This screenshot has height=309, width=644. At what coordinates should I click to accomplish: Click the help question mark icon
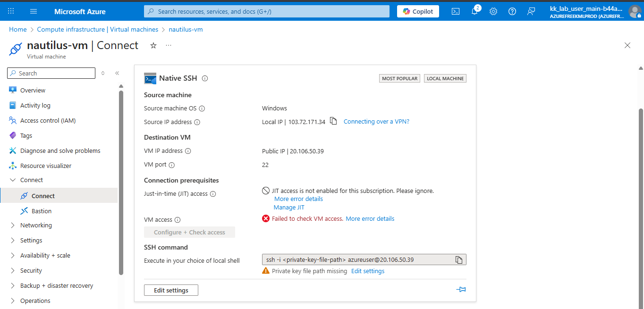[x=512, y=11]
